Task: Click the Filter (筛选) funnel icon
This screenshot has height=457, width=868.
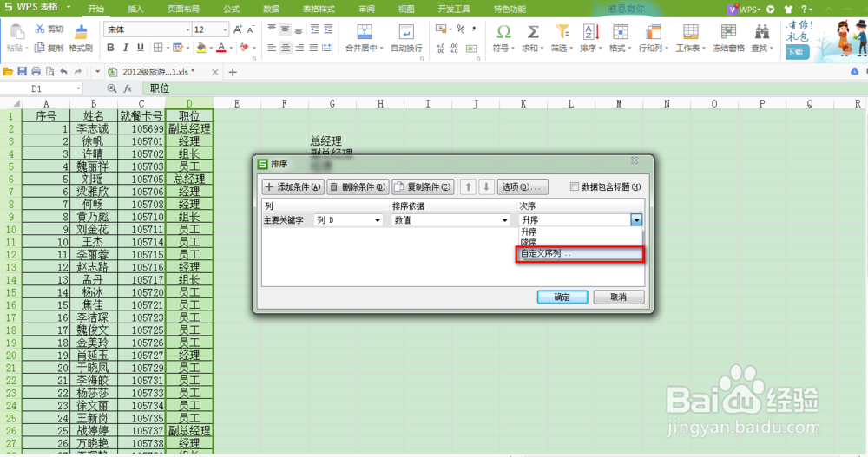Action: coord(562,31)
